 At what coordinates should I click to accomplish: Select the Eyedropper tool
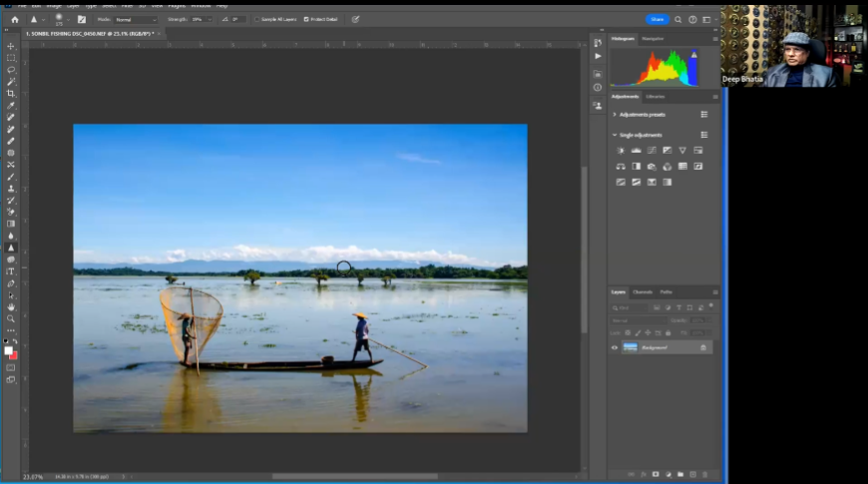(11, 105)
